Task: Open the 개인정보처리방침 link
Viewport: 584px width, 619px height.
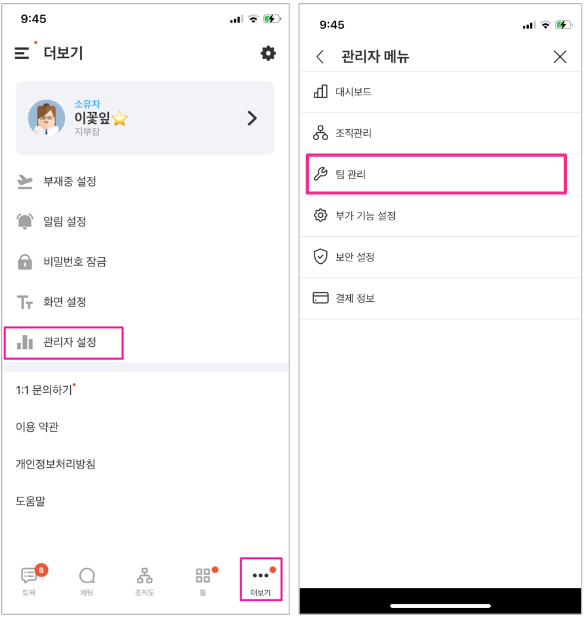Action: [x=56, y=464]
